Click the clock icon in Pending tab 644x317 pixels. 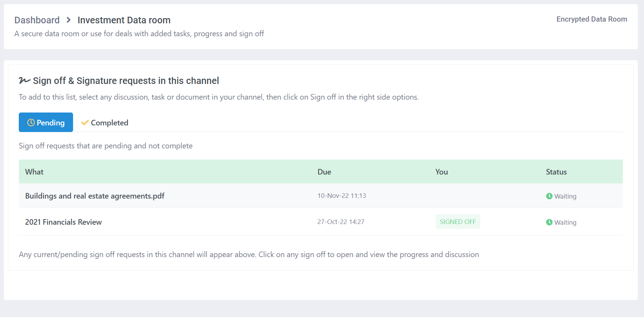tap(31, 123)
